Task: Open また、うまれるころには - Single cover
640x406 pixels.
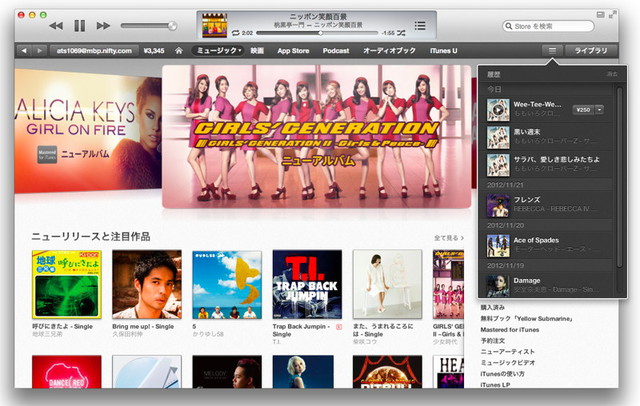Action: click(x=387, y=284)
